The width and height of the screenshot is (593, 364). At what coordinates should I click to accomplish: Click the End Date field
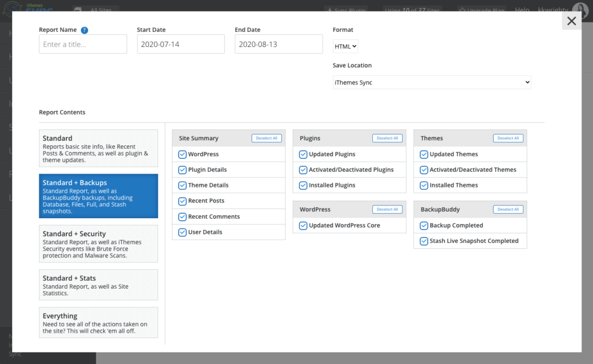279,44
